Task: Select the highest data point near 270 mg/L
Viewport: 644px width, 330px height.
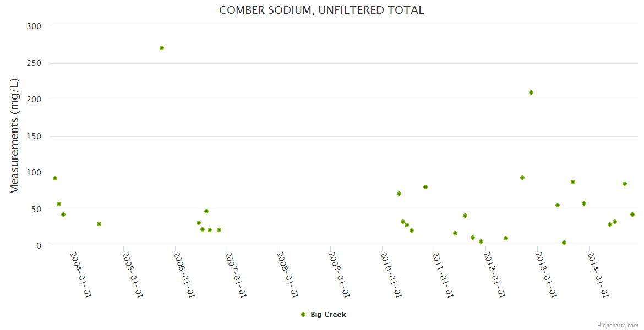Action: pyautogui.click(x=162, y=48)
